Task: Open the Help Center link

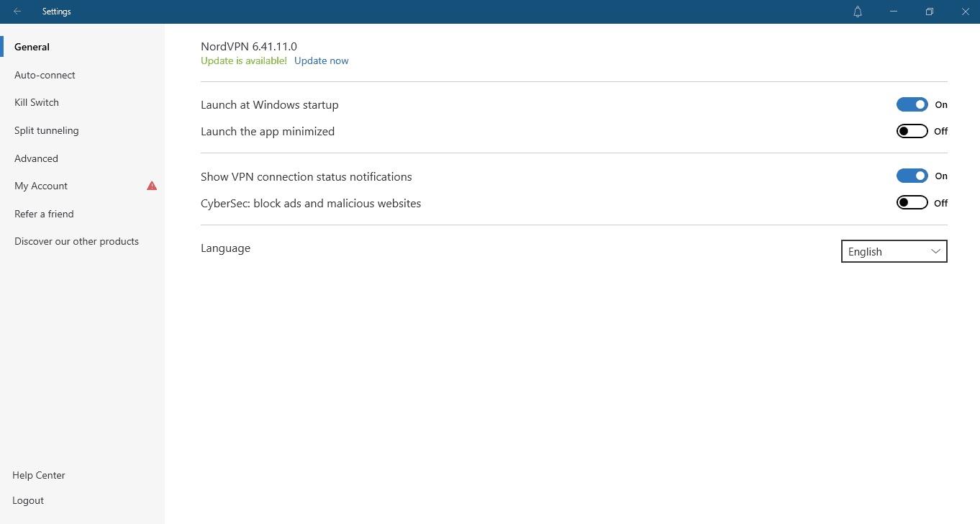Action: click(x=39, y=475)
